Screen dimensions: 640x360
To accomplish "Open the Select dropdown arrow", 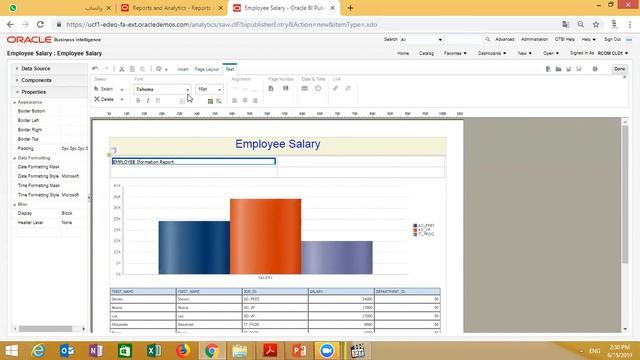I will point(122,89).
